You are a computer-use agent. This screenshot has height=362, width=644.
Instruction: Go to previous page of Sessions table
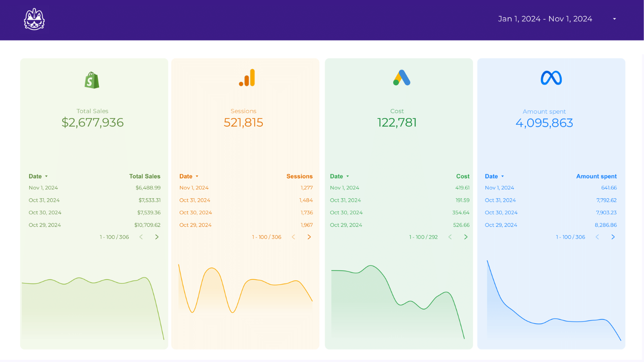tap(293, 237)
